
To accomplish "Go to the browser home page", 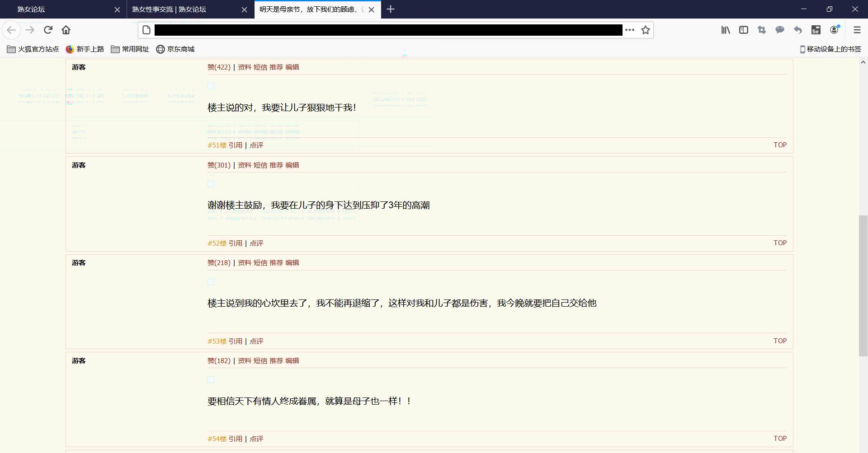I will (x=66, y=30).
